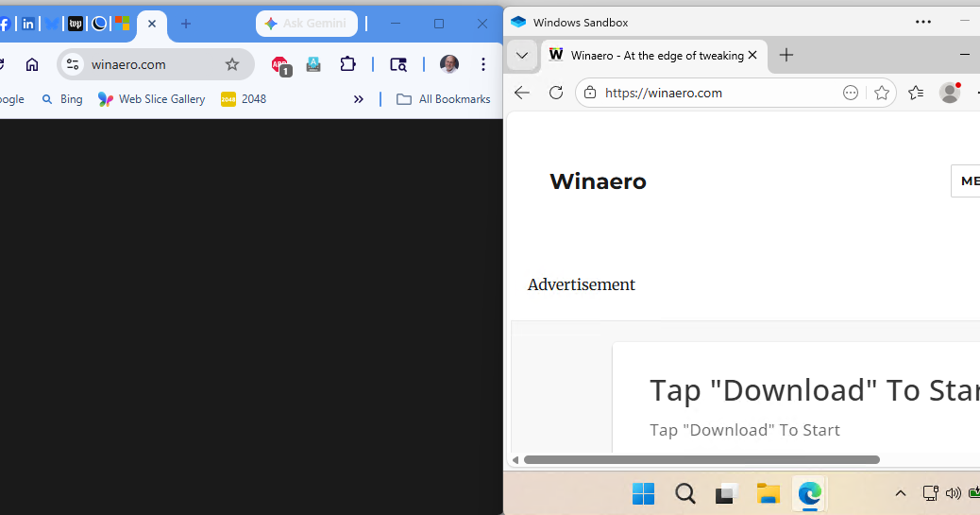Bookmark this page with Chrome's star icon
This screenshot has height=515, width=980.
click(232, 64)
